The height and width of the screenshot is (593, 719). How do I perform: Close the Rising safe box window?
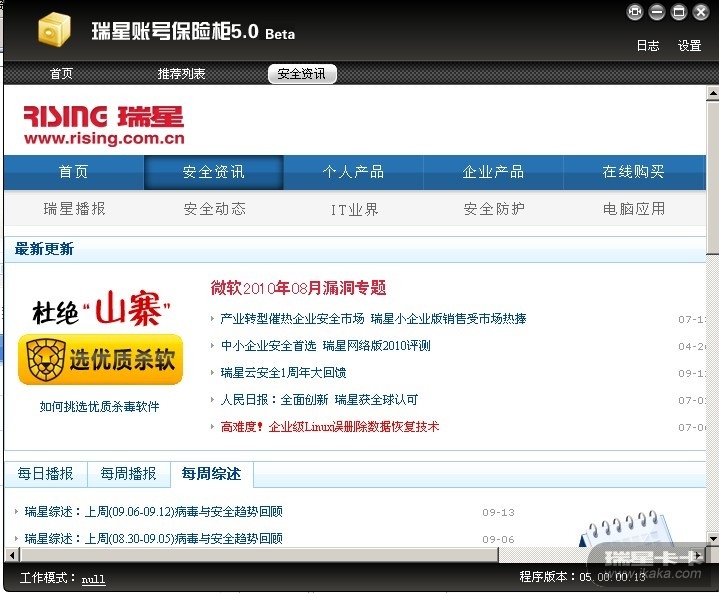(701, 12)
